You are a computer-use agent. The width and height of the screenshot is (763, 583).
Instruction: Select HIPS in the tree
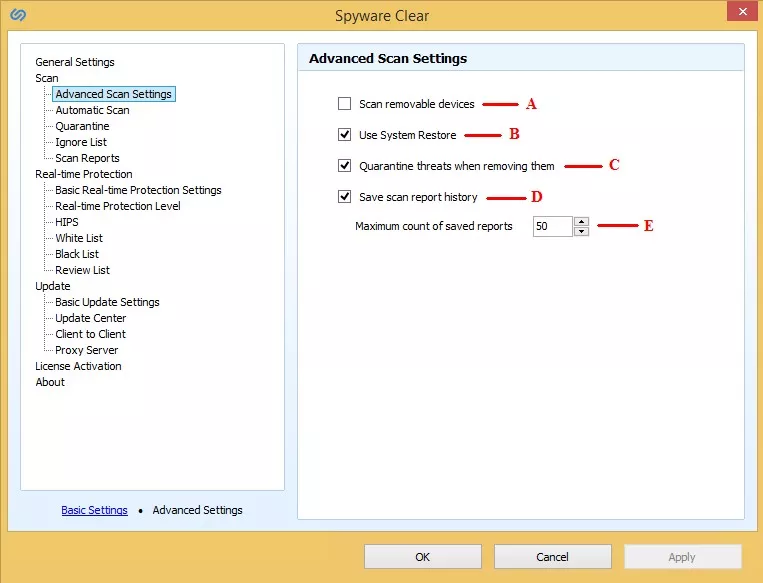click(x=67, y=222)
